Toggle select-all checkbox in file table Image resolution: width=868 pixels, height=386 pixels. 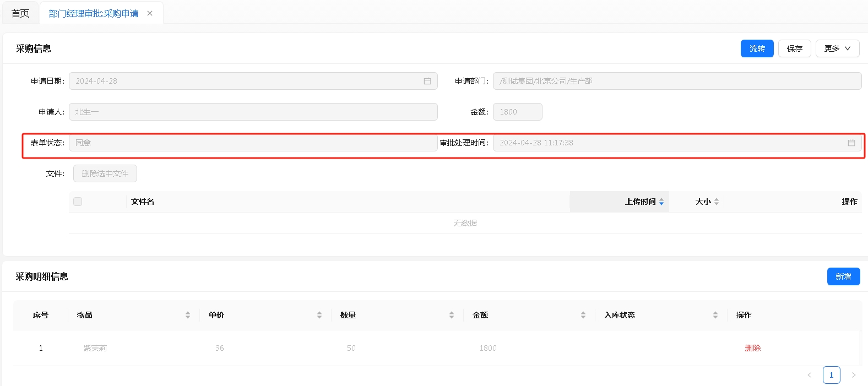click(x=78, y=202)
